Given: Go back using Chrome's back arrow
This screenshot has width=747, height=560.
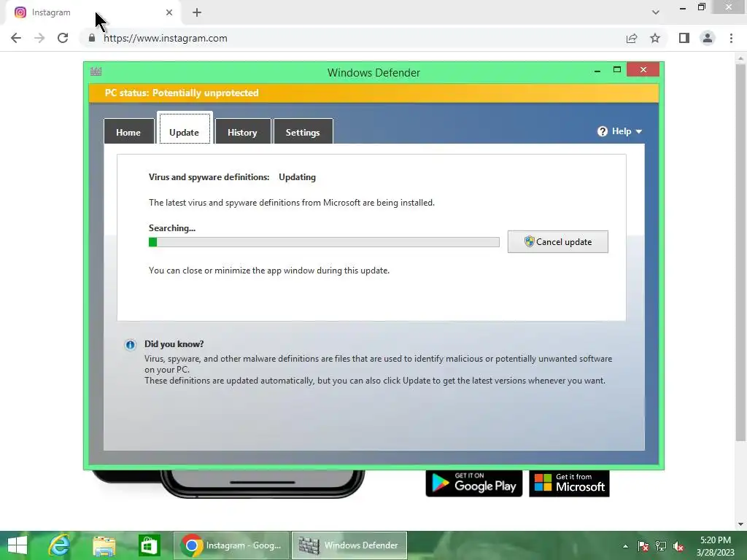Looking at the screenshot, I should click(16, 38).
